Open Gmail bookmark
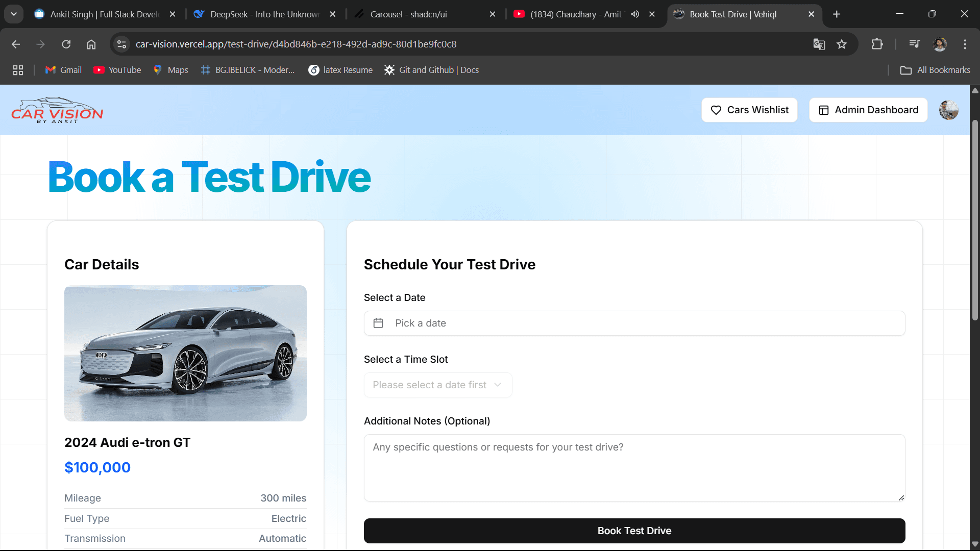The image size is (980, 551). click(x=63, y=70)
